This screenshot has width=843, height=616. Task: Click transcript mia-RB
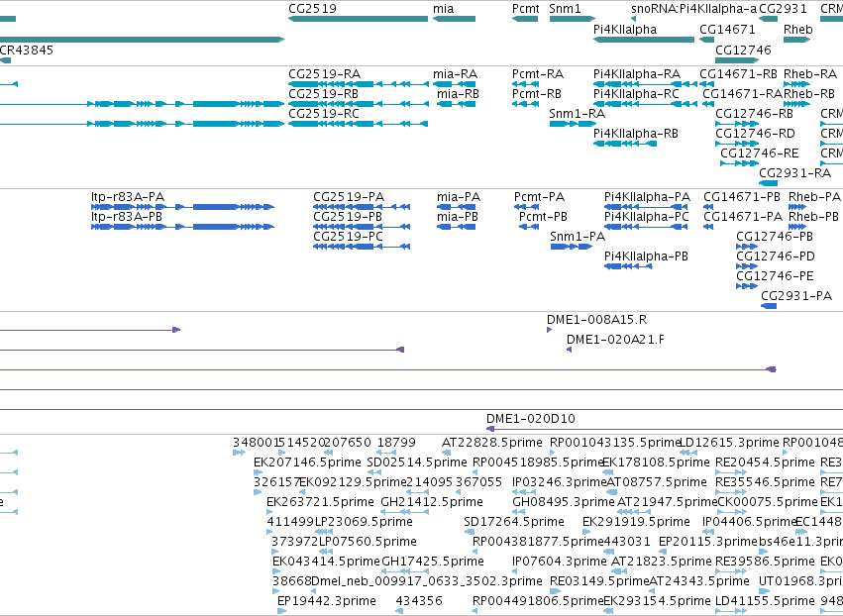[x=458, y=94]
